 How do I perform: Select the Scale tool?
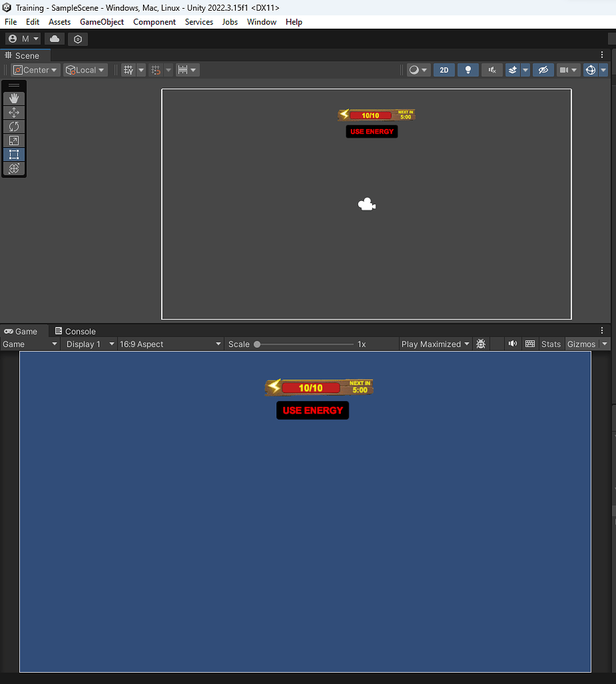click(13, 140)
